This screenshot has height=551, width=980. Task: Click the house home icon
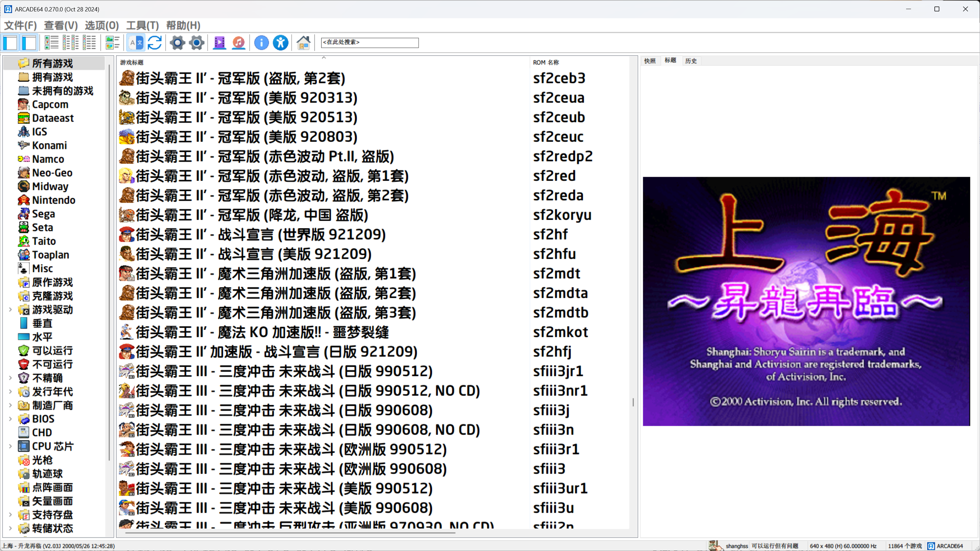[x=303, y=43]
